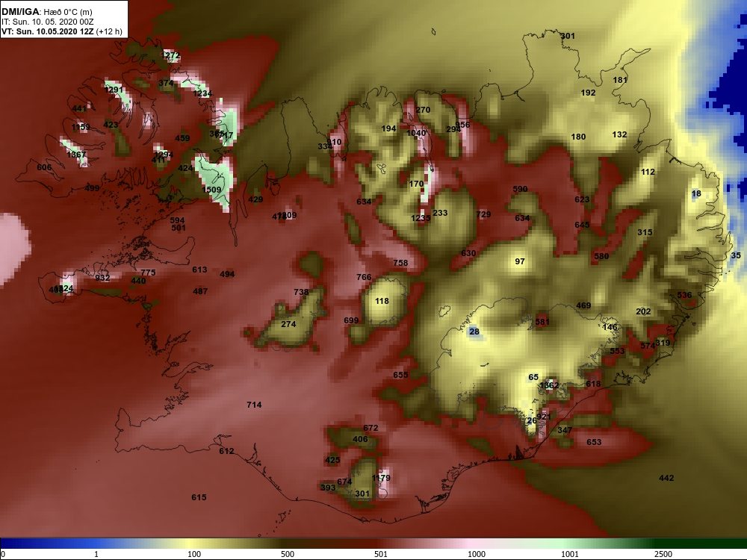This screenshot has width=747, height=560.
Task: Click the map value '274'
Action: tap(288, 324)
